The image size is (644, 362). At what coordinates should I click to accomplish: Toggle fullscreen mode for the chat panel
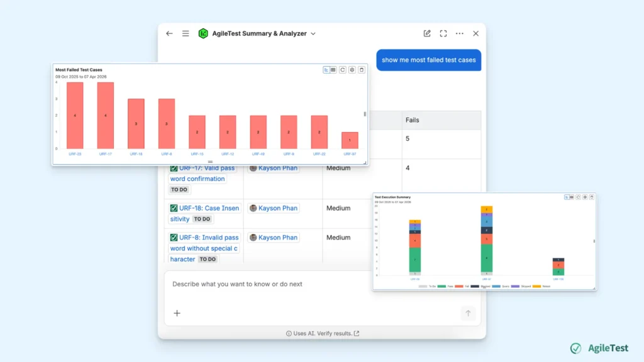tap(443, 34)
